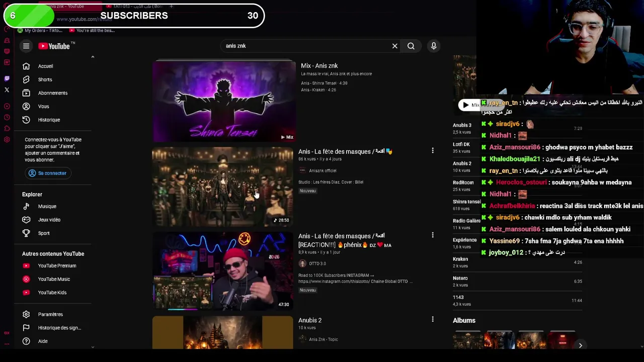Click the Aide question mark icon
This screenshot has height=362, width=644.
click(26, 341)
